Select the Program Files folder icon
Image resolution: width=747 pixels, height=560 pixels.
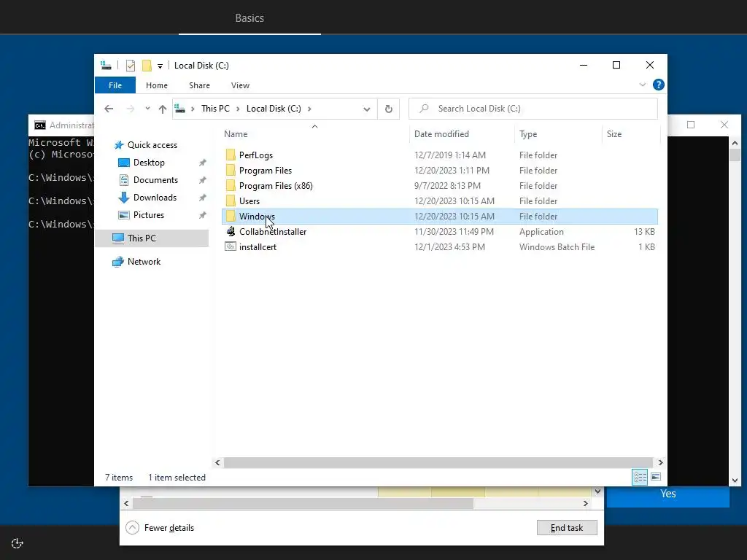coord(231,170)
